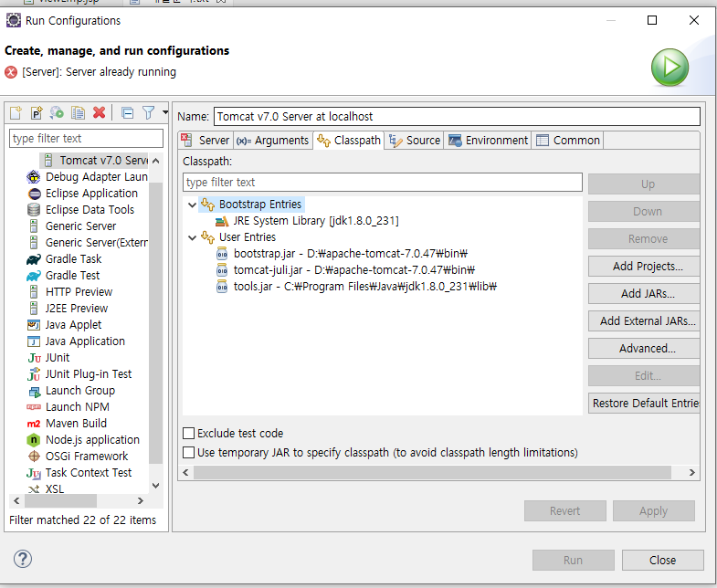
Task: Click the configuration Name input field
Action: click(457, 117)
